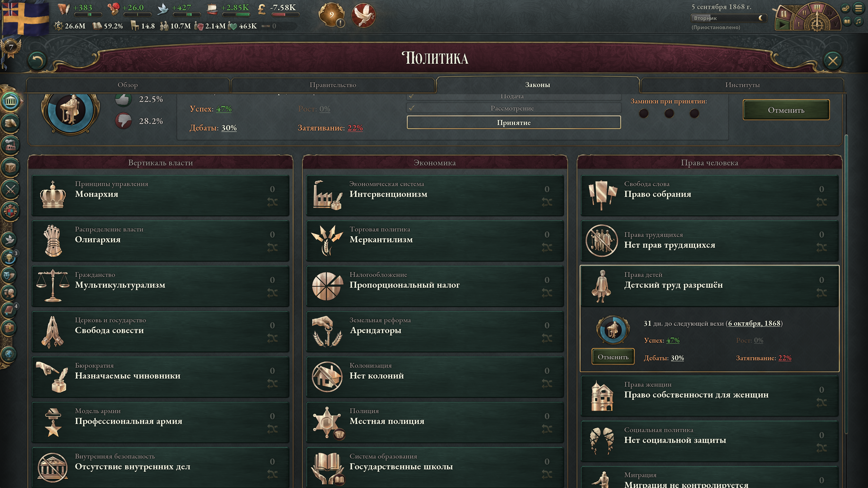Open the Buildings factory sidebar icon

point(11,145)
